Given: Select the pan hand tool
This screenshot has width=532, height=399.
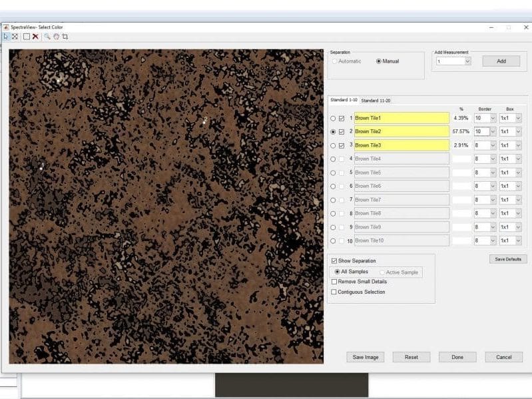Looking at the screenshot, I should 56,37.
